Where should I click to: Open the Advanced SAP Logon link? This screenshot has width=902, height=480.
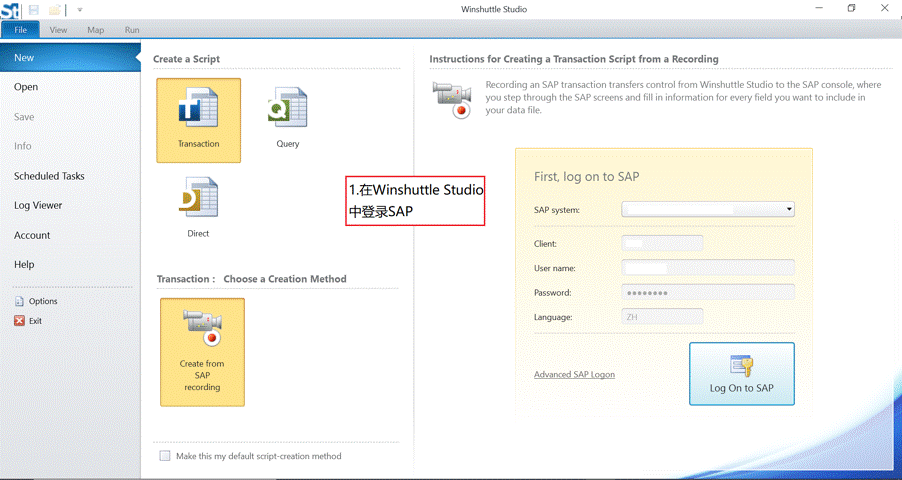click(x=574, y=375)
